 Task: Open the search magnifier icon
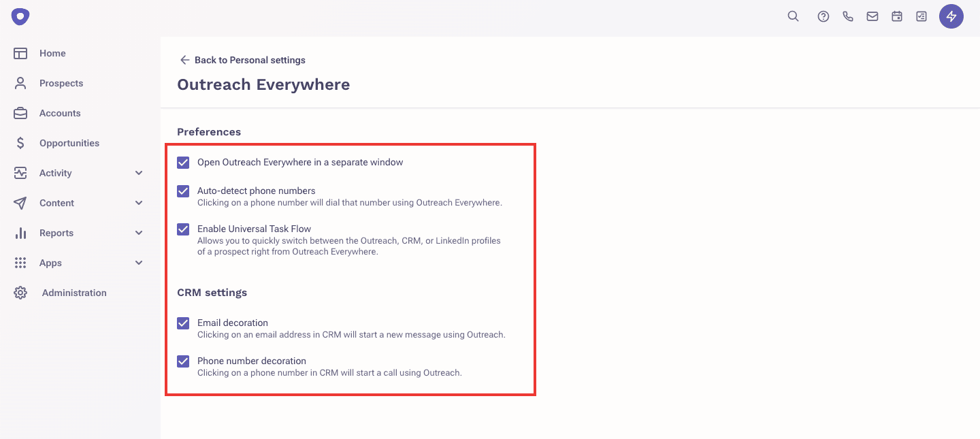pos(793,16)
